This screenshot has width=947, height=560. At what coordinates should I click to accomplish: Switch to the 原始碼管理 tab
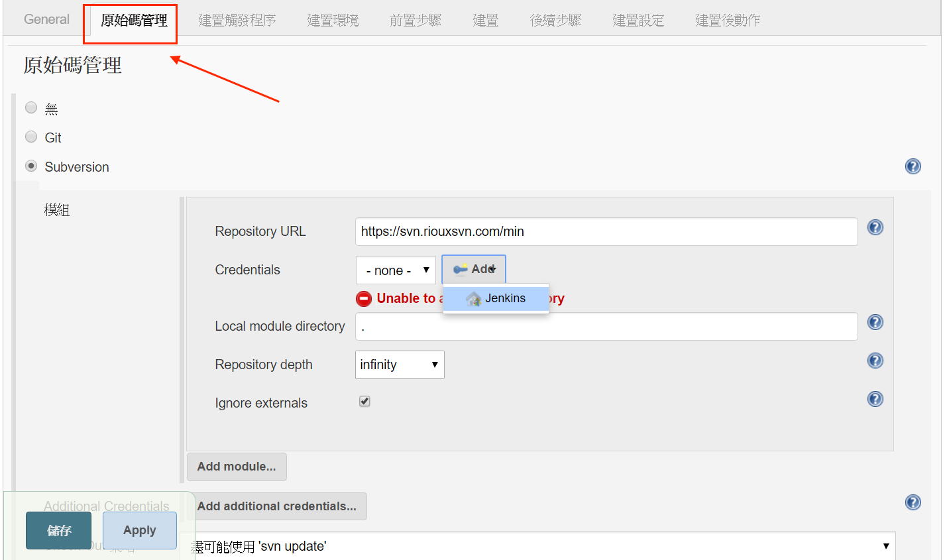pyautogui.click(x=134, y=20)
